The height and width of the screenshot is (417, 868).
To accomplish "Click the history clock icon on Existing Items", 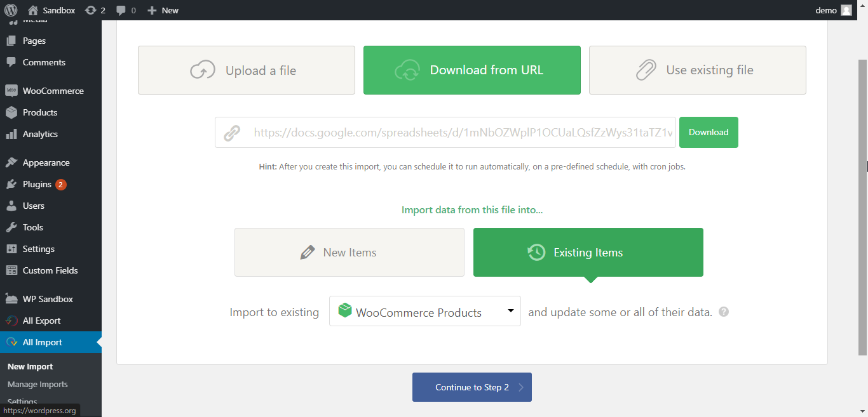I will tap(536, 253).
